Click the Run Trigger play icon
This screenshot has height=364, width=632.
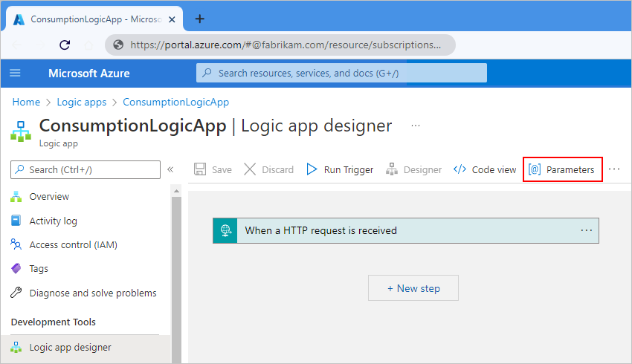(x=311, y=169)
